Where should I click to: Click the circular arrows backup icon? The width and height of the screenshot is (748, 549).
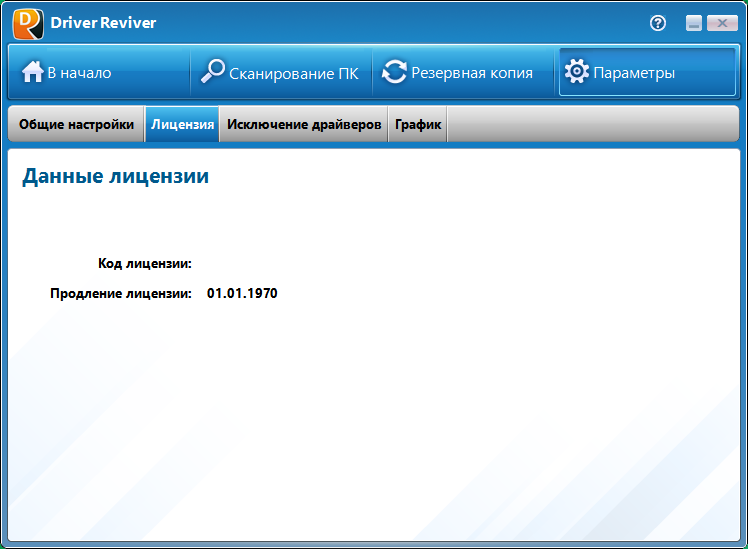tap(395, 72)
